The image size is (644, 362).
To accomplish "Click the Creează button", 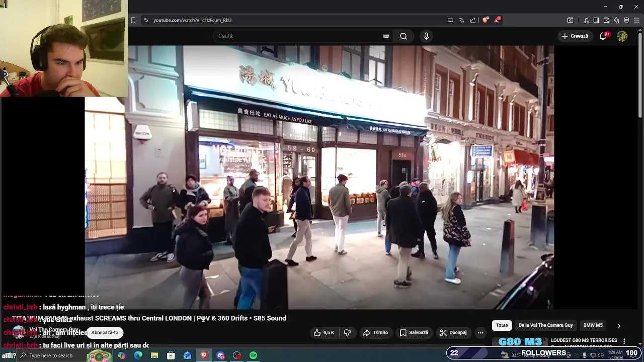I will pos(575,36).
